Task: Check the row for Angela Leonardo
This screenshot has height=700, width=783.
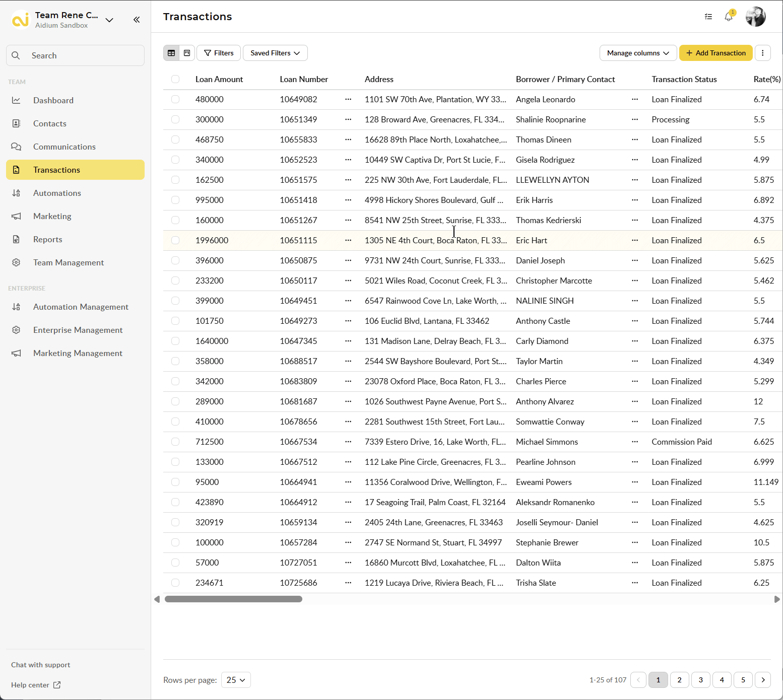Action: click(x=175, y=99)
